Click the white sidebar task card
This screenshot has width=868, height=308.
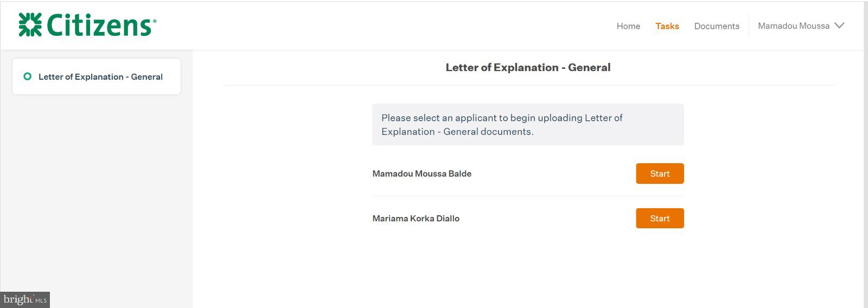point(97,76)
